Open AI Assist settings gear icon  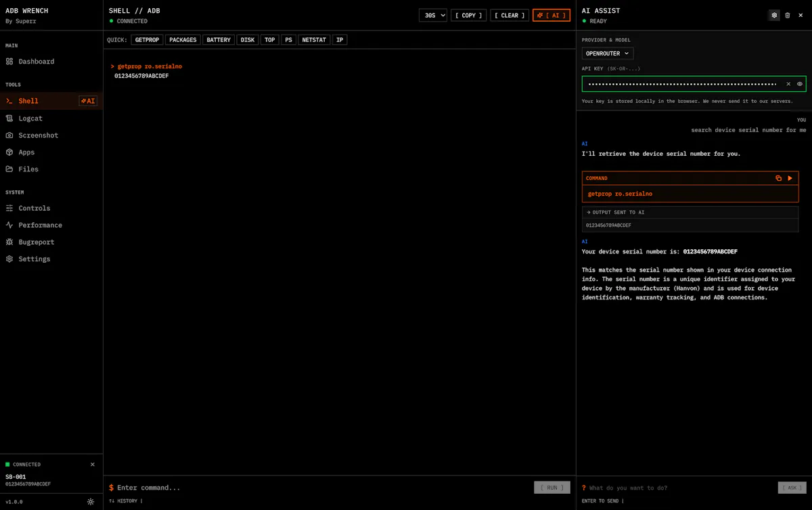(774, 15)
